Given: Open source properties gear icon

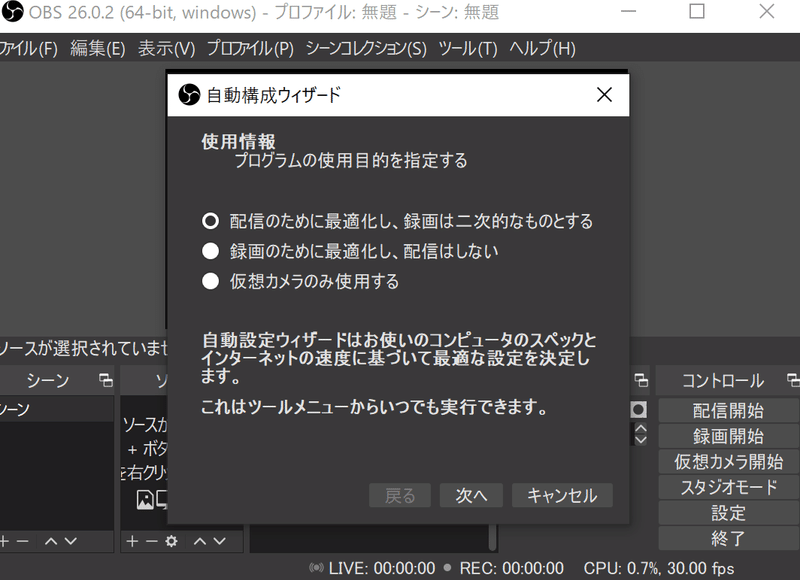Looking at the screenshot, I should pyautogui.click(x=171, y=541).
